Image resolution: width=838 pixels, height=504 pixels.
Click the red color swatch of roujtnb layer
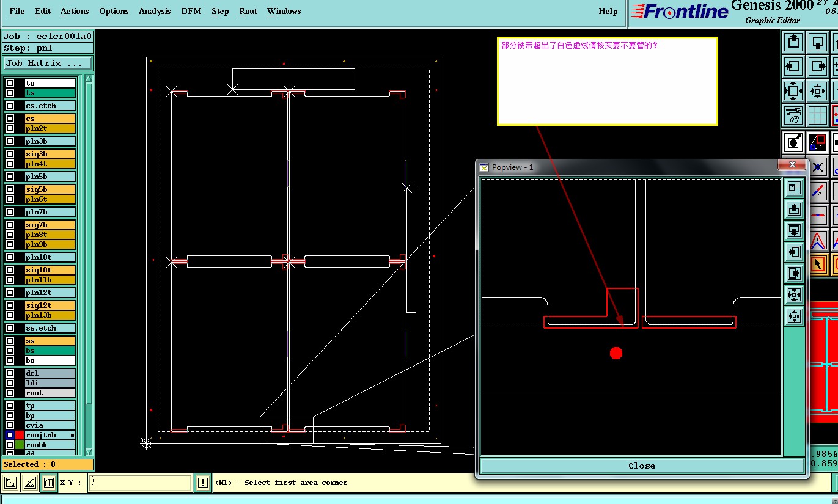(20, 435)
